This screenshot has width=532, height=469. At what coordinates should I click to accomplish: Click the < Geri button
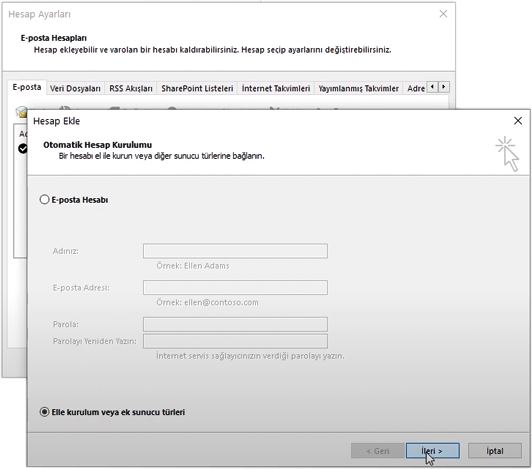[378, 451]
